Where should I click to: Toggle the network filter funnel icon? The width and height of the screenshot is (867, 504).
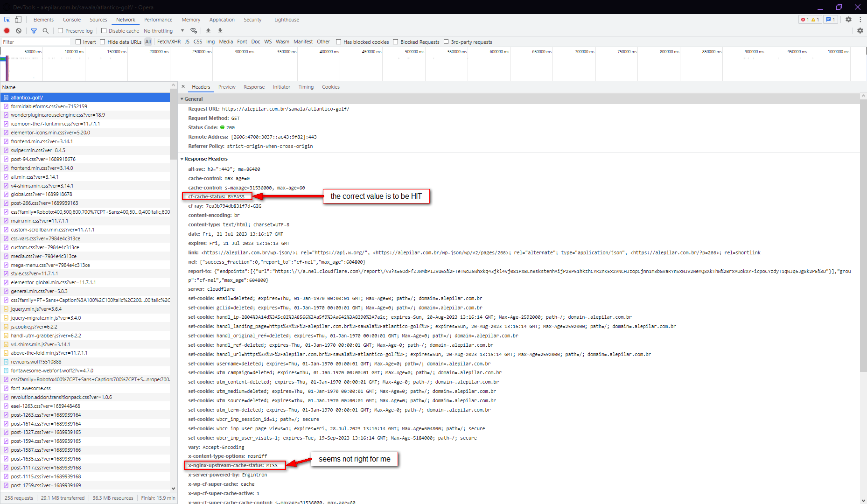[x=34, y=31]
